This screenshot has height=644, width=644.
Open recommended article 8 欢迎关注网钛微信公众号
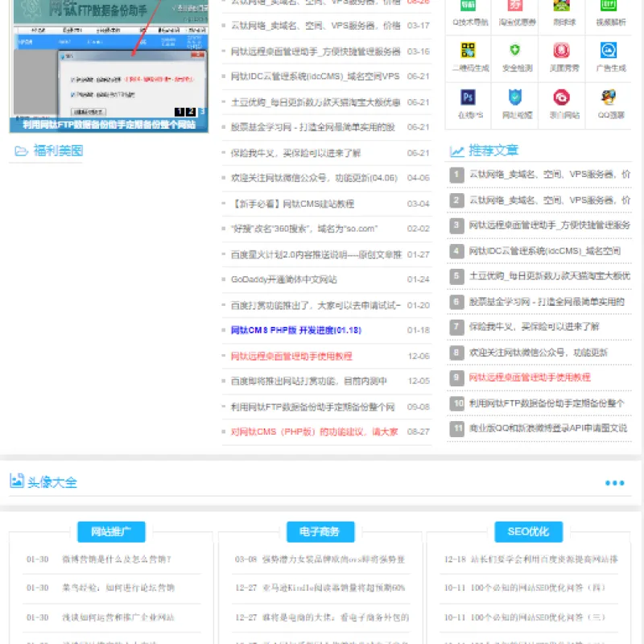click(539, 353)
